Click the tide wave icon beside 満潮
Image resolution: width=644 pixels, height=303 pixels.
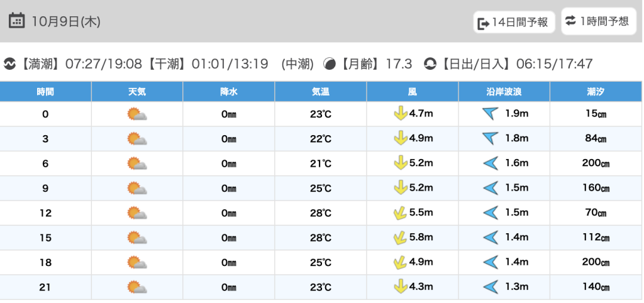pos(9,63)
